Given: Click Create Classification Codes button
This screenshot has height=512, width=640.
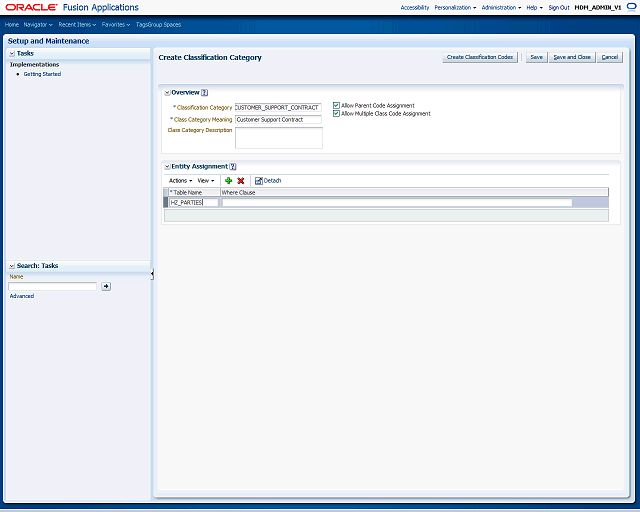Looking at the screenshot, I should click(480, 57).
